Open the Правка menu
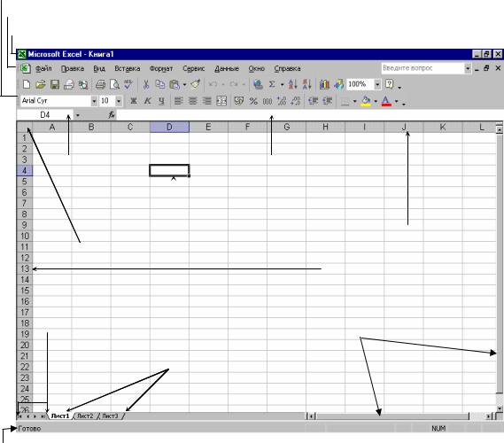504x443 pixels. click(x=73, y=68)
